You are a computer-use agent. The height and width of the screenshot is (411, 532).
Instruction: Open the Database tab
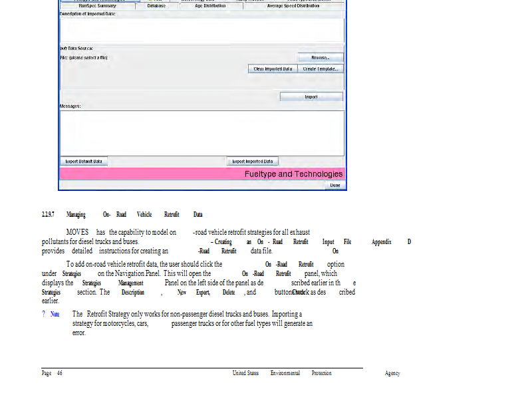tap(156, 6)
